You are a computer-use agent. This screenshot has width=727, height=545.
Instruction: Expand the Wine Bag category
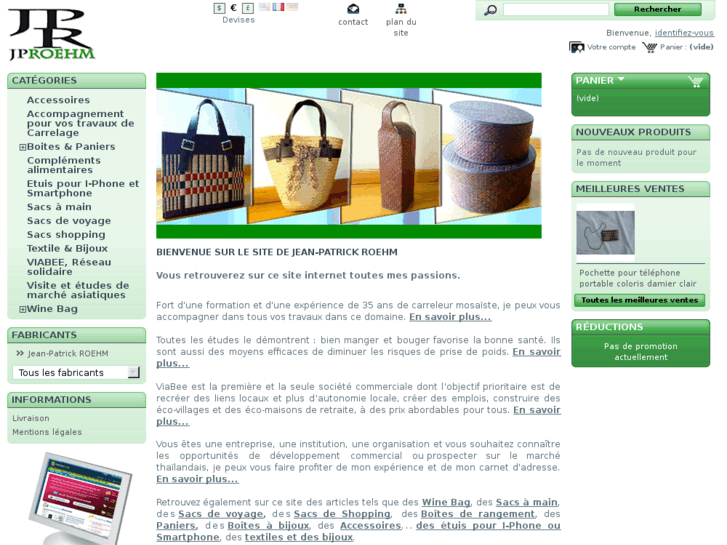(22, 309)
